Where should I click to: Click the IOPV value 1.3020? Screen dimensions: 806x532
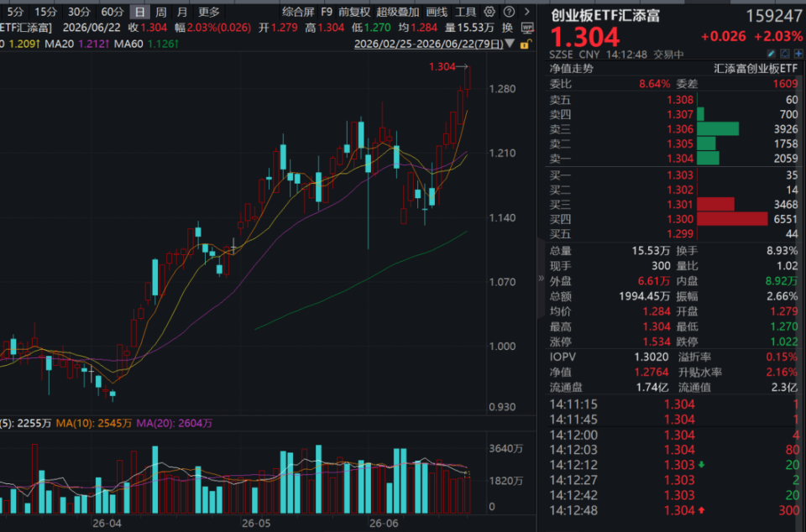tap(652, 357)
